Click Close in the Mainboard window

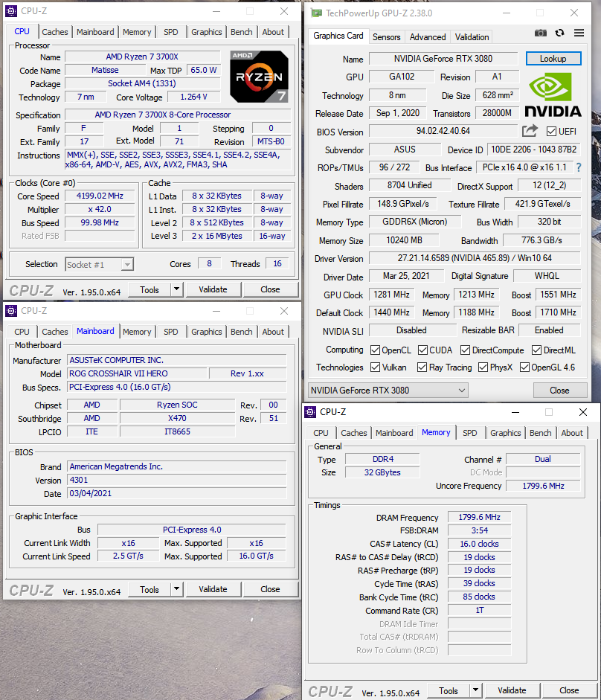pyautogui.click(x=270, y=589)
